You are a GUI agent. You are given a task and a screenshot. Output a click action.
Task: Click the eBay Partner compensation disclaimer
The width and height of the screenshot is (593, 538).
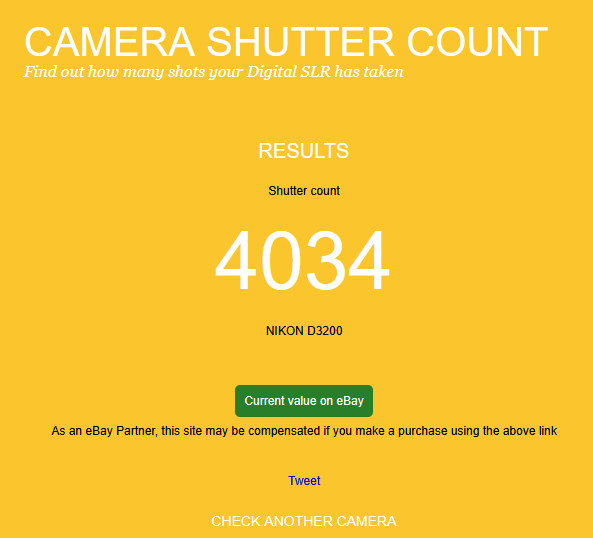click(x=304, y=431)
